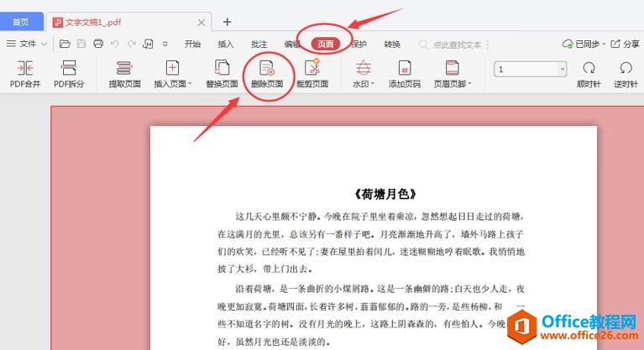Rotate page 逆时针 counterclockwise

click(x=626, y=74)
